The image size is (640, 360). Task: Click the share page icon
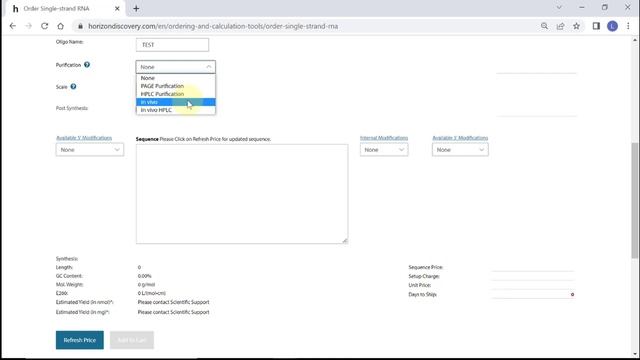pos(560,26)
